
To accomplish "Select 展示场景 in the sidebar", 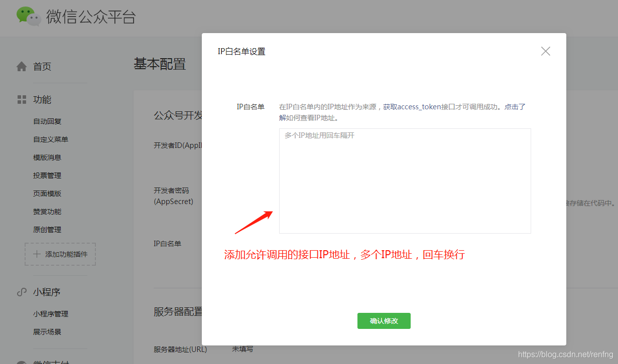I will point(47,332).
